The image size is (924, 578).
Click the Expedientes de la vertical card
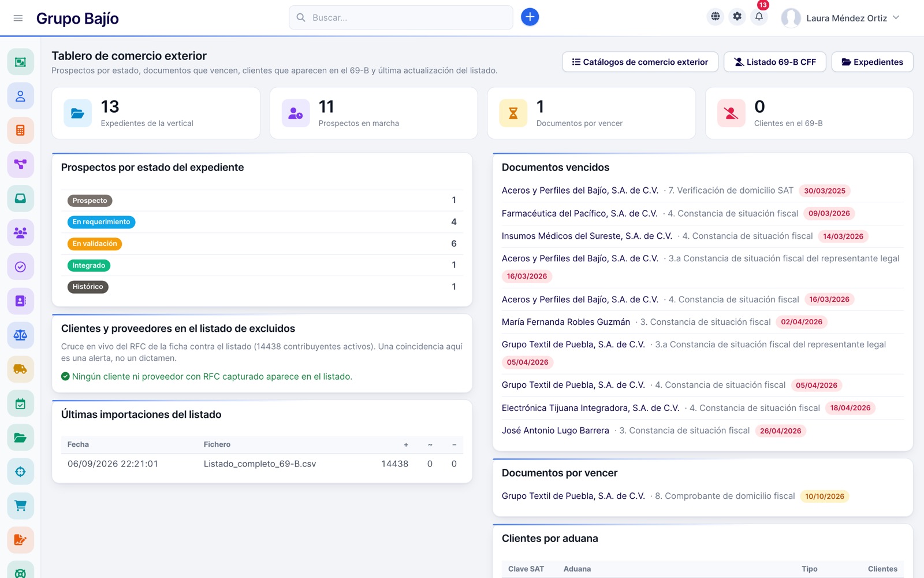coord(156,113)
